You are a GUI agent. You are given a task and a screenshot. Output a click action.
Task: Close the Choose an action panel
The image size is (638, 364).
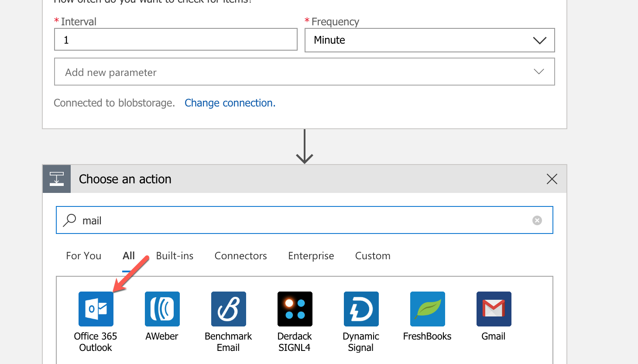[x=552, y=179]
